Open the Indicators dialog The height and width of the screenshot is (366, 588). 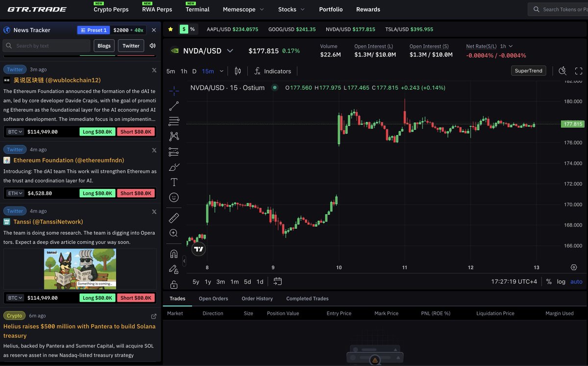[x=272, y=71]
